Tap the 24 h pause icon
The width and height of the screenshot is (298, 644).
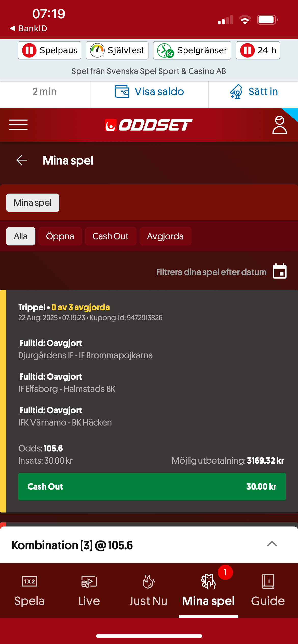click(x=247, y=50)
